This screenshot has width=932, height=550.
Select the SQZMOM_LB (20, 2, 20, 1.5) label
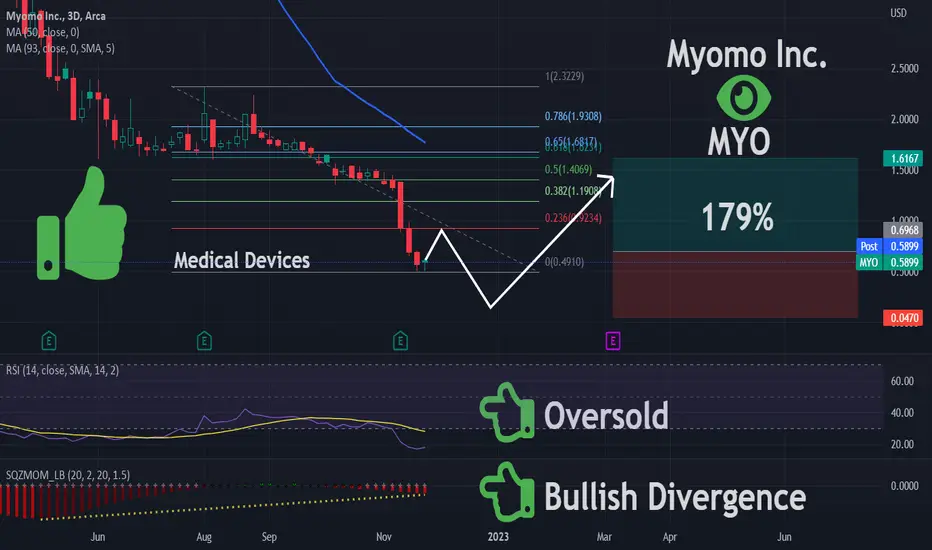(x=68, y=475)
